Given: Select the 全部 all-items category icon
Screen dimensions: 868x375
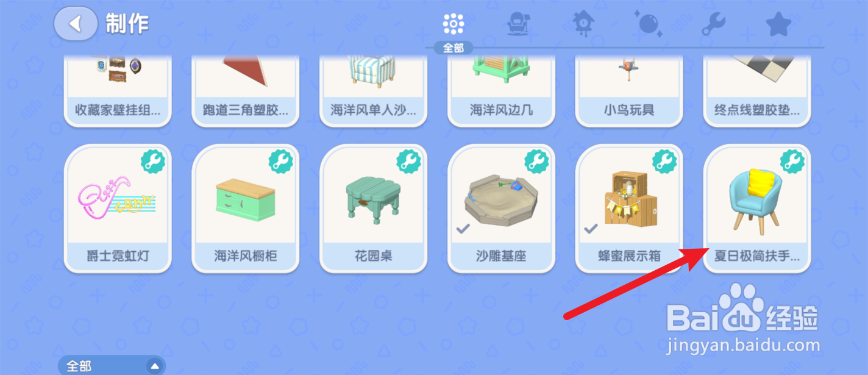Looking at the screenshot, I should pos(454,24).
